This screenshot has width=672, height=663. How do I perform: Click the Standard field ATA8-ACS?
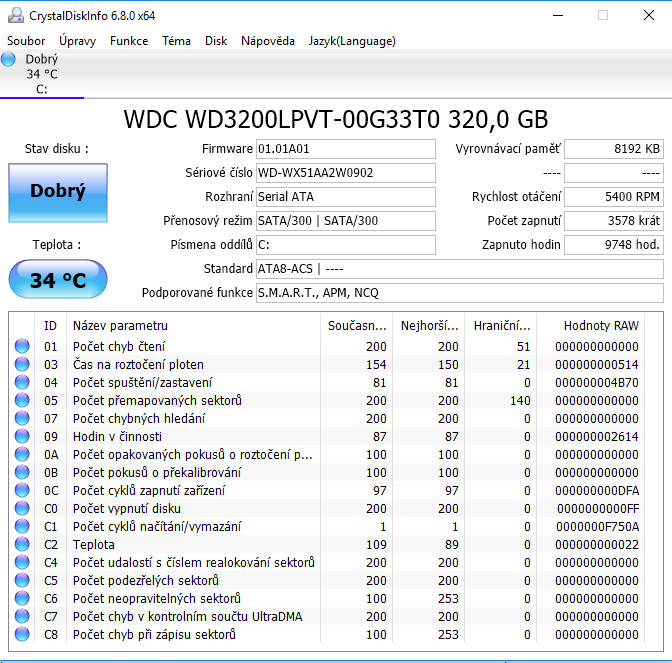[x=460, y=269]
